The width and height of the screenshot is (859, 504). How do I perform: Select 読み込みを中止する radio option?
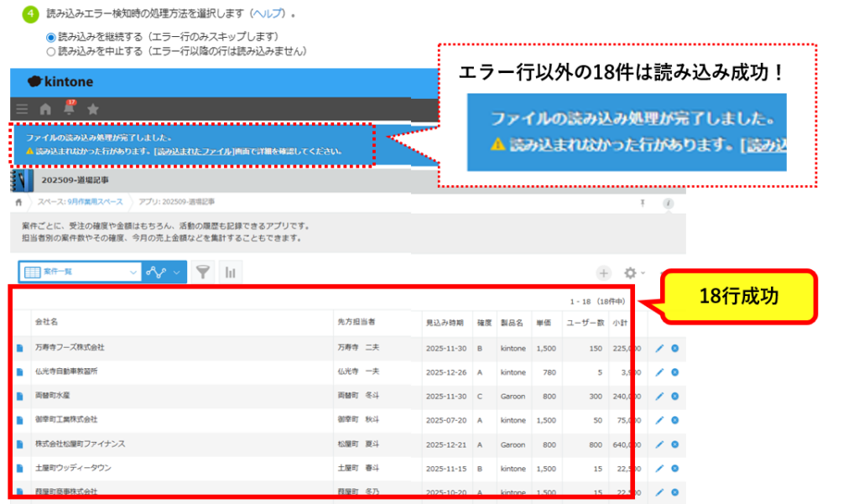[51, 51]
